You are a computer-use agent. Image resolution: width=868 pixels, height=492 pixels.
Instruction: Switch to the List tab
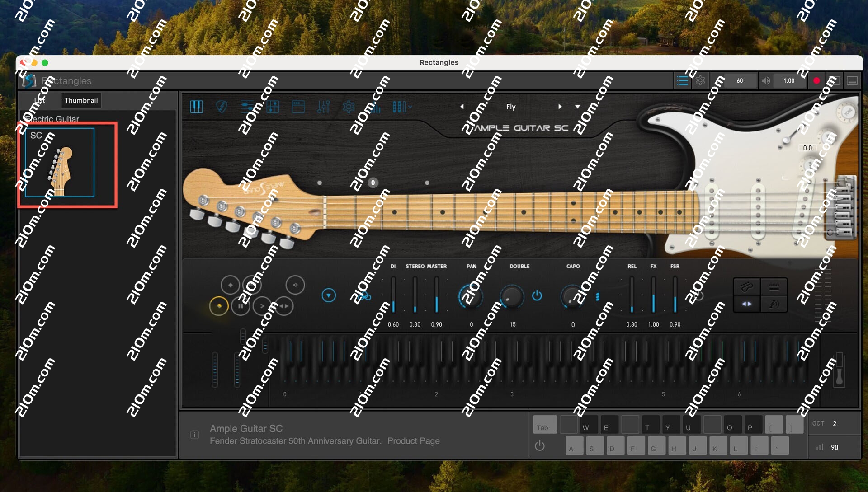click(x=40, y=100)
